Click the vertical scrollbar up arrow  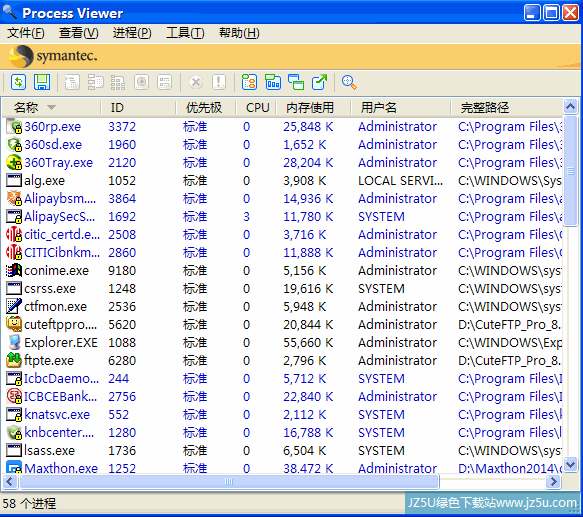tap(570, 107)
